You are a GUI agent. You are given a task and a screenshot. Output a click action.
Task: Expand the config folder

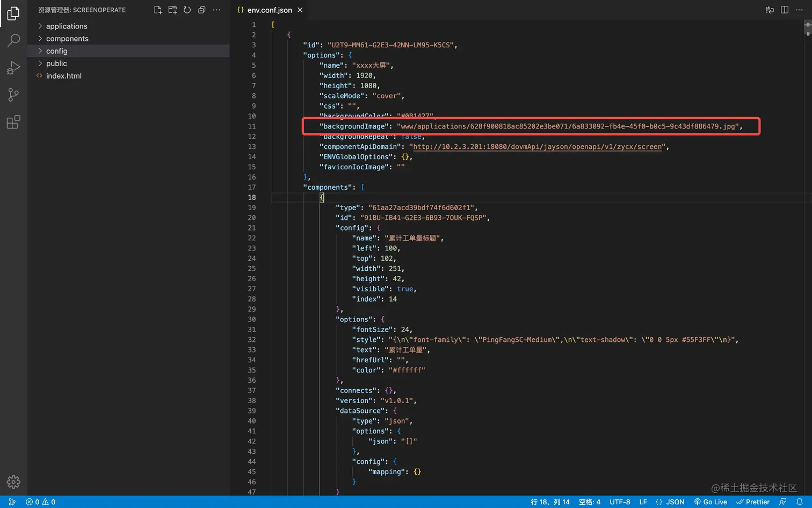coord(128,51)
